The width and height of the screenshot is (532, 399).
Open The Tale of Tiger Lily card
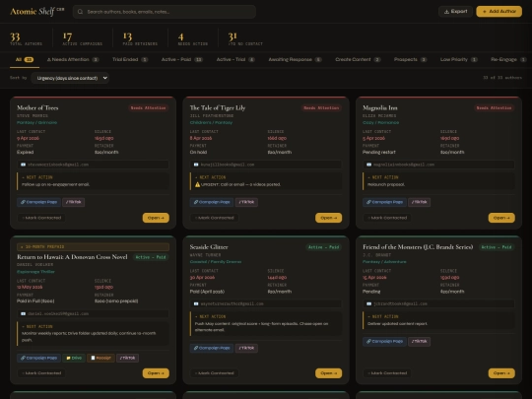pos(328,218)
